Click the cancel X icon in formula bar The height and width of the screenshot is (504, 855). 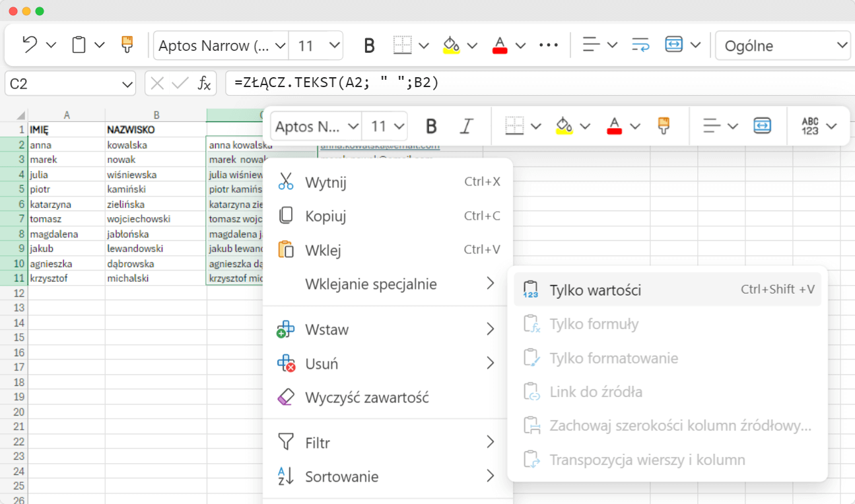[156, 84]
